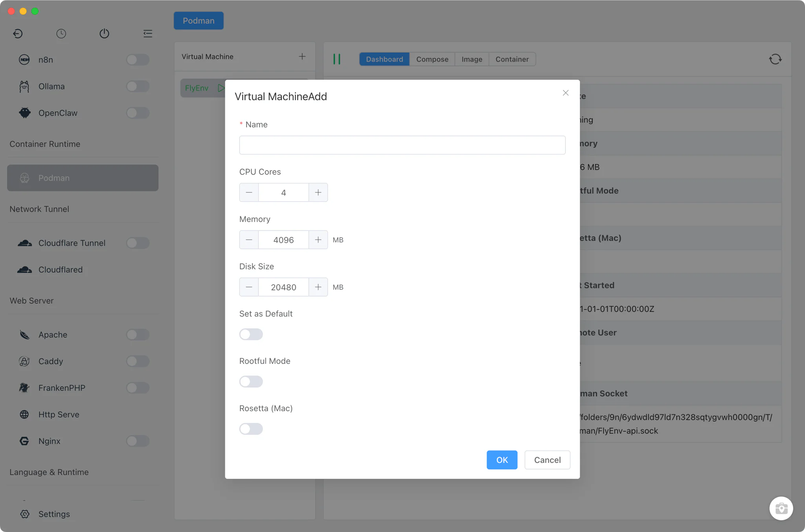The image size is (805, 532).
Task: Switch to the Dashboard tab
Action: [384, 59]
